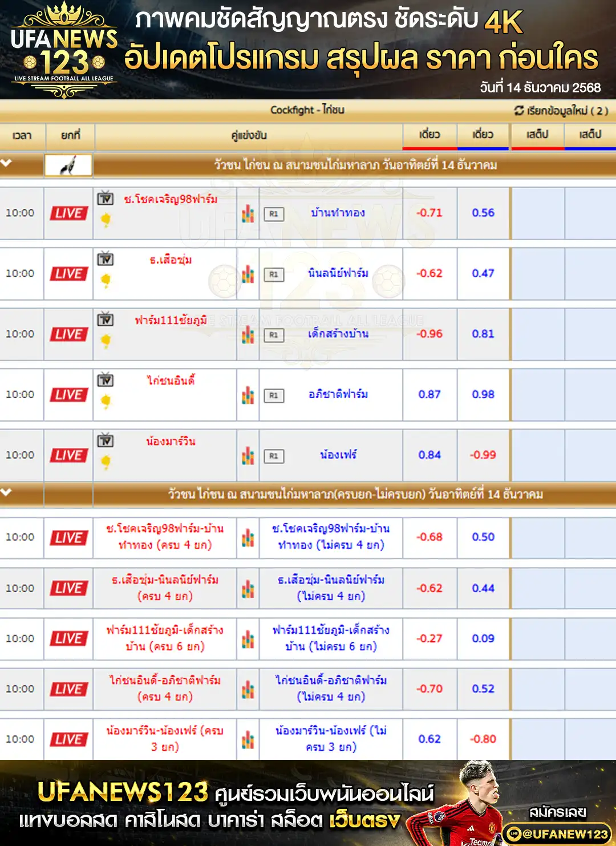
Task: Collapse the ครบยก-ไม่ครบยก section chevron
Action: pos(7,492)
